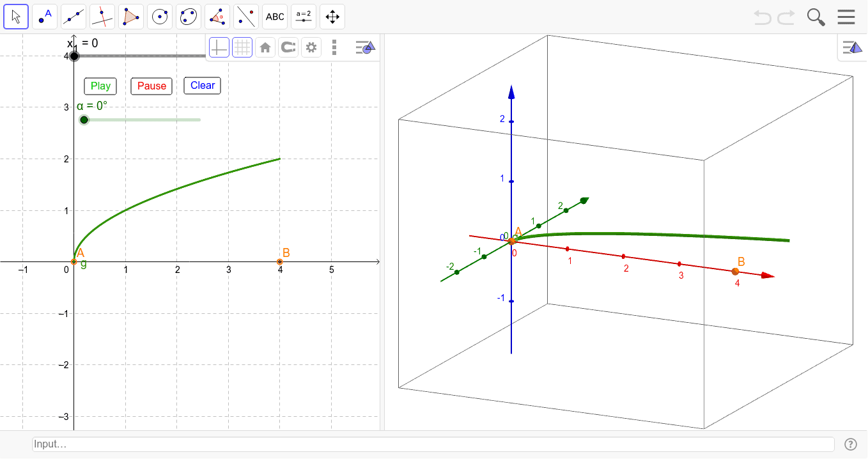Open the Line tool
868x459 pixels.
[x=74, y=16]
